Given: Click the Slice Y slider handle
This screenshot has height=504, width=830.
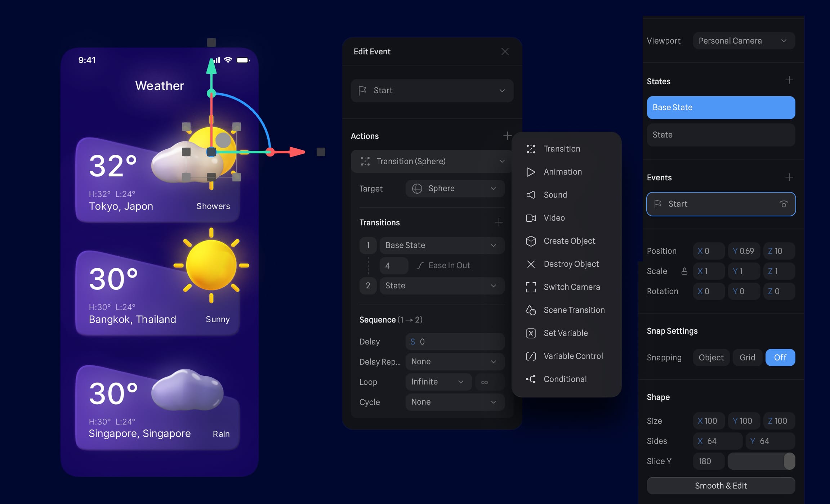Looking at the screenshot, I should click(x=789, y=461).
